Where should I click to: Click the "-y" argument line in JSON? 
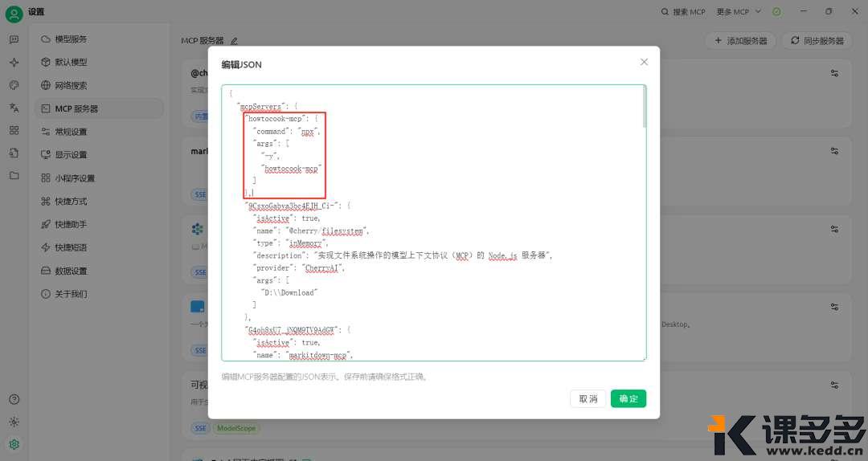click(x=270, y=156)
